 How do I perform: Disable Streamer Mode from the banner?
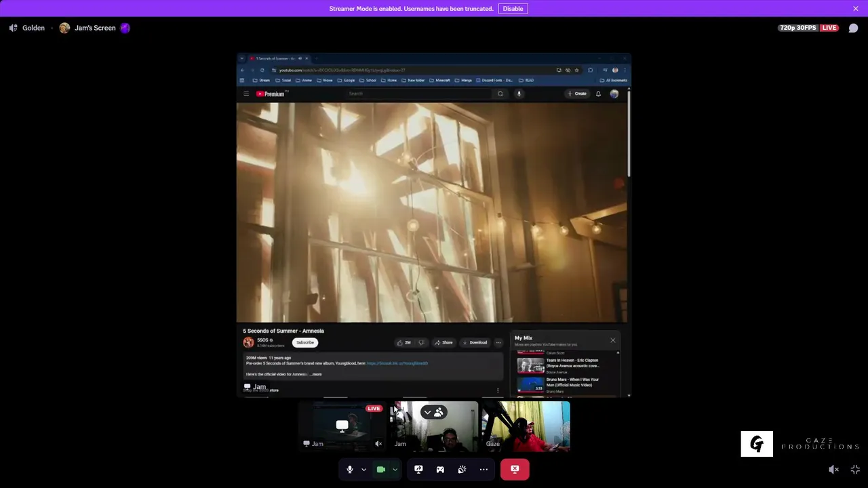(x=513, y=9)
